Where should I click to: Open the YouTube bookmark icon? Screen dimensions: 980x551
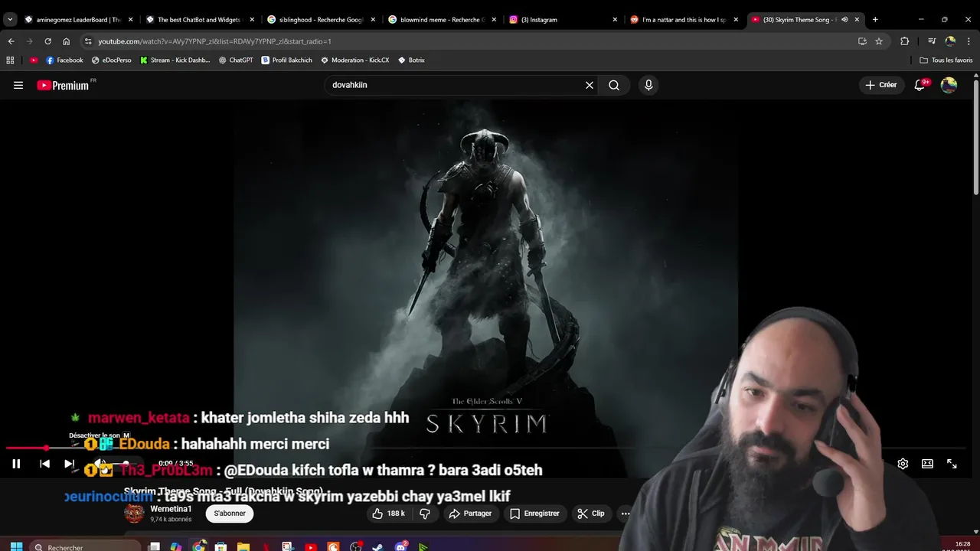coord(34,60)
